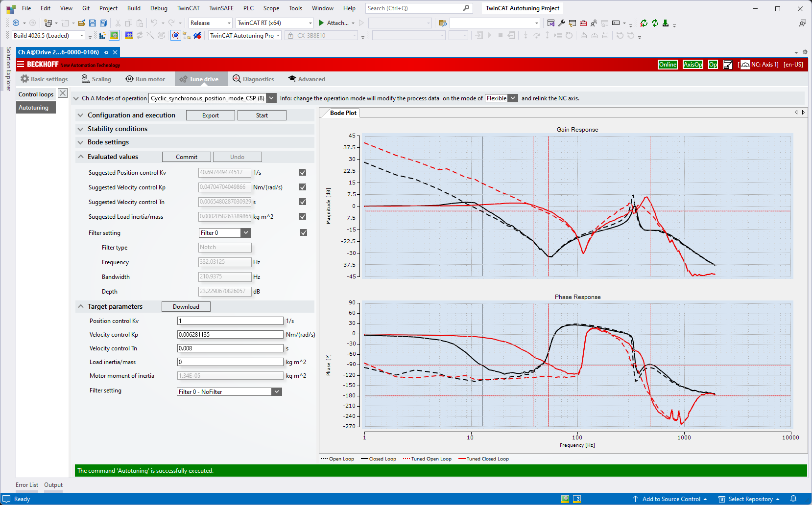Click the Bode Plot left scroll arrow
The width and height of the screenshot is (812, 505).
tap(796, 113)
